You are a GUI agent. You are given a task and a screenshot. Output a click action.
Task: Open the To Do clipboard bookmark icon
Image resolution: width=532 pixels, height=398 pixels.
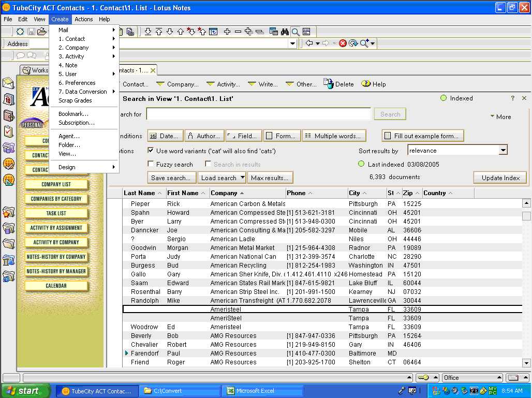[x=8, y=131]
